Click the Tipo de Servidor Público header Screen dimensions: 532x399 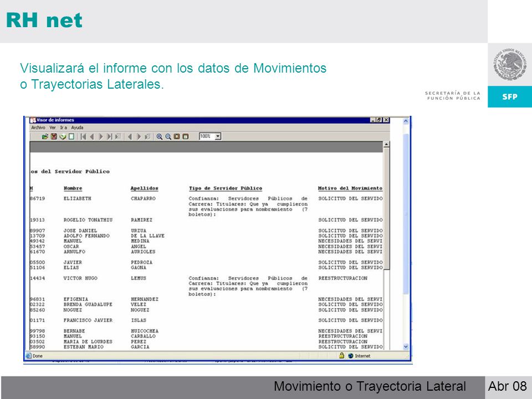pos(226,188)
